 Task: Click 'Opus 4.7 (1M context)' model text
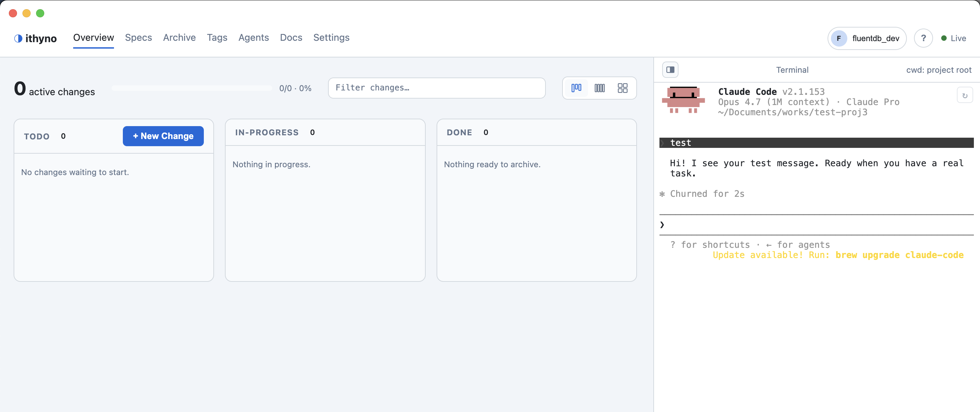[773, 102]
